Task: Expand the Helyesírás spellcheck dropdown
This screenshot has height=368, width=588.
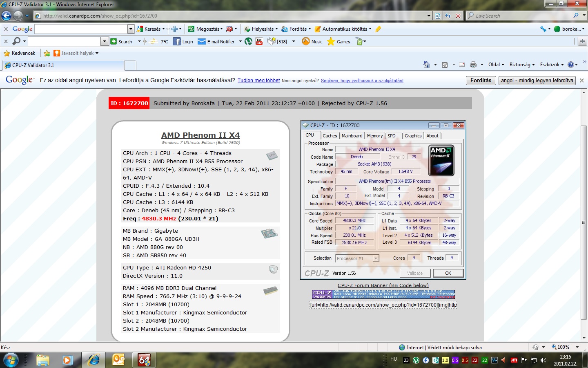Action: [x=276, y=29]
